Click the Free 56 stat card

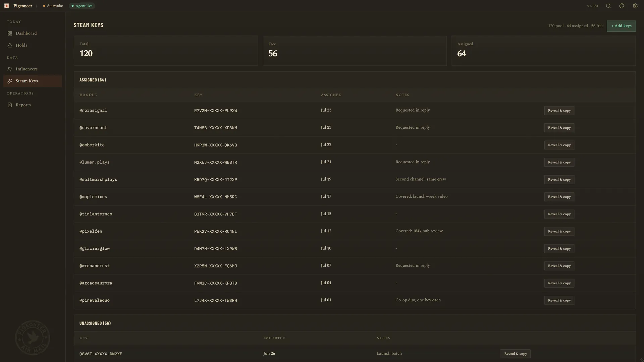[x=355, y=51]
